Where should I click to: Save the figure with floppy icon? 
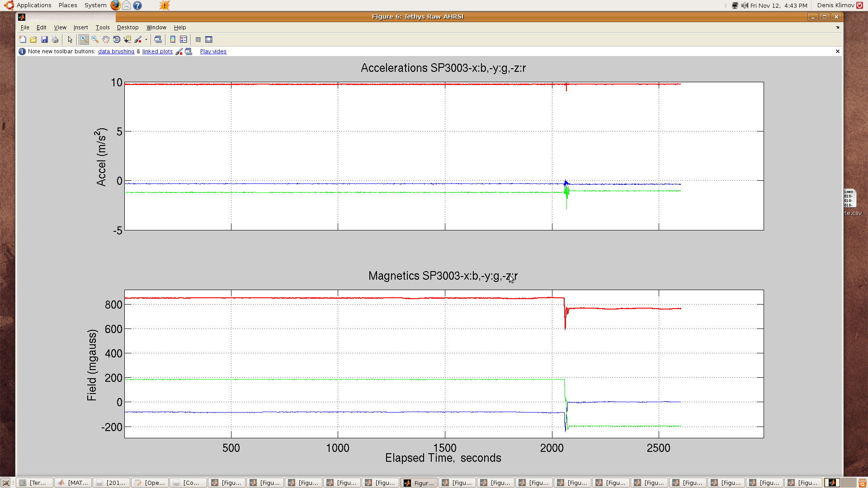click(x=44, y=40)
